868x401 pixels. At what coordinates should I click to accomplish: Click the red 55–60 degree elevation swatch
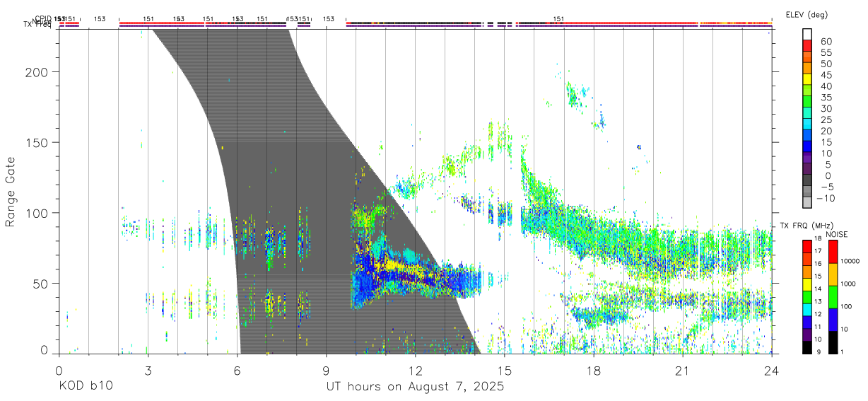coord(807,47)
